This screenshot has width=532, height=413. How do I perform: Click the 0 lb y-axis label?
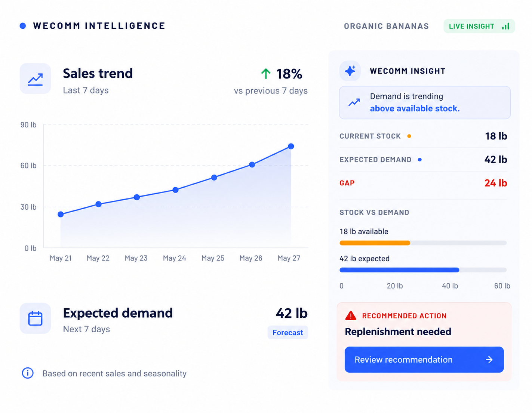tap(30, 248)
